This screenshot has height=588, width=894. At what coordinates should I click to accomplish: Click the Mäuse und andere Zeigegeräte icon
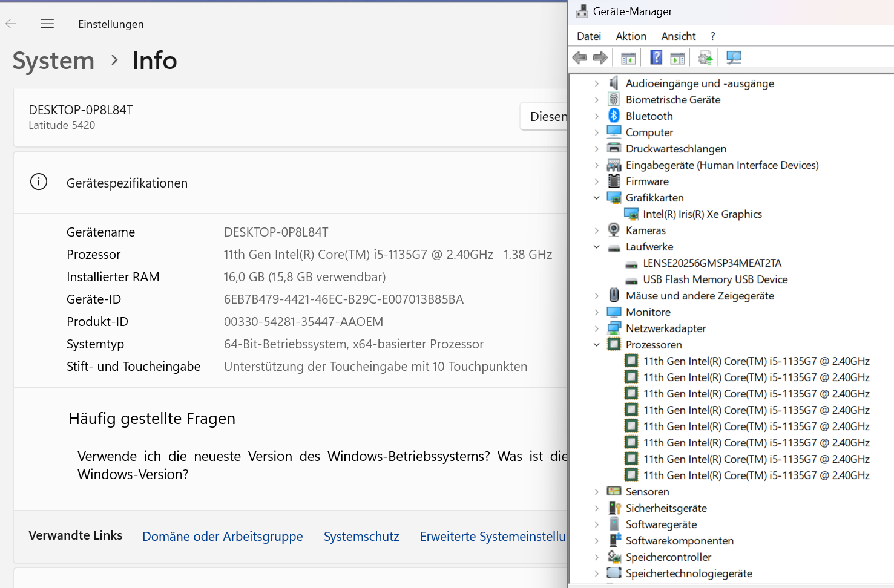(614, 295)
